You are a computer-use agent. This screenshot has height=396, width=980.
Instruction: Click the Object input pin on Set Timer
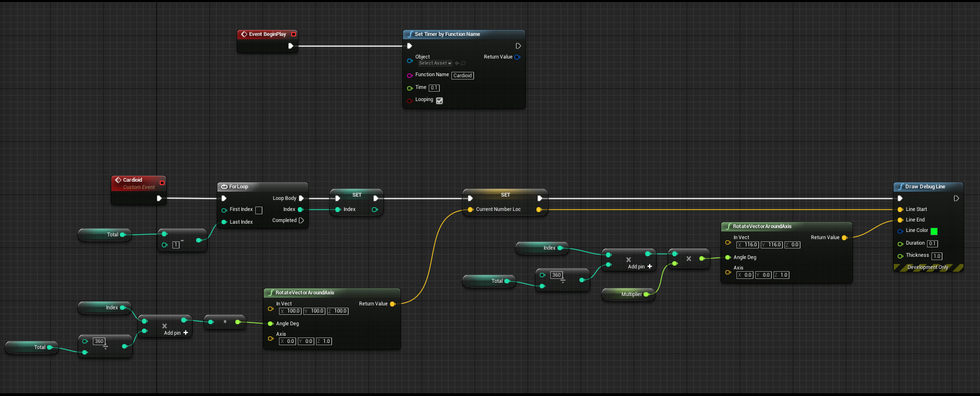click(x=410, y=60)
